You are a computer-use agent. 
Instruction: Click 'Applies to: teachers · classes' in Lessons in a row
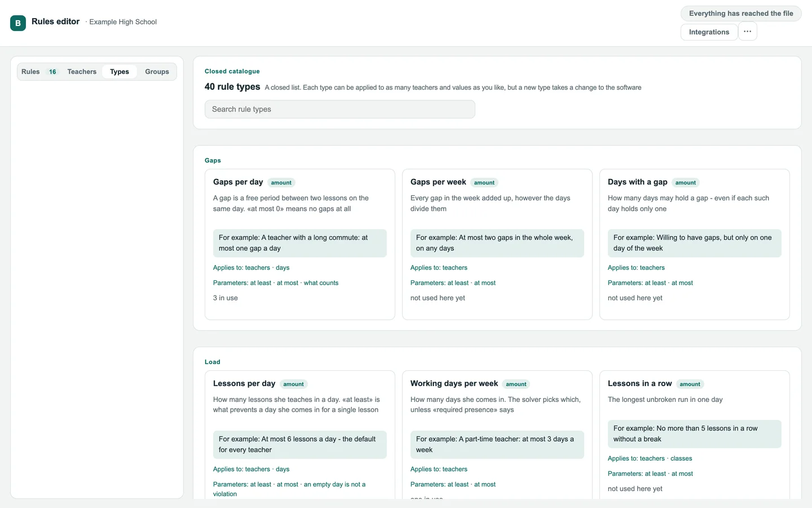click(650, 458)
